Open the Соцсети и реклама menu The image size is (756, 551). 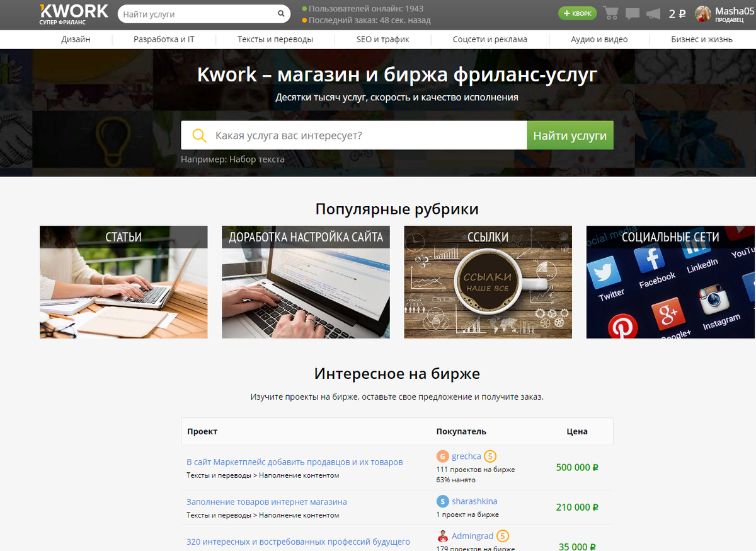click(x=490, y=39)
